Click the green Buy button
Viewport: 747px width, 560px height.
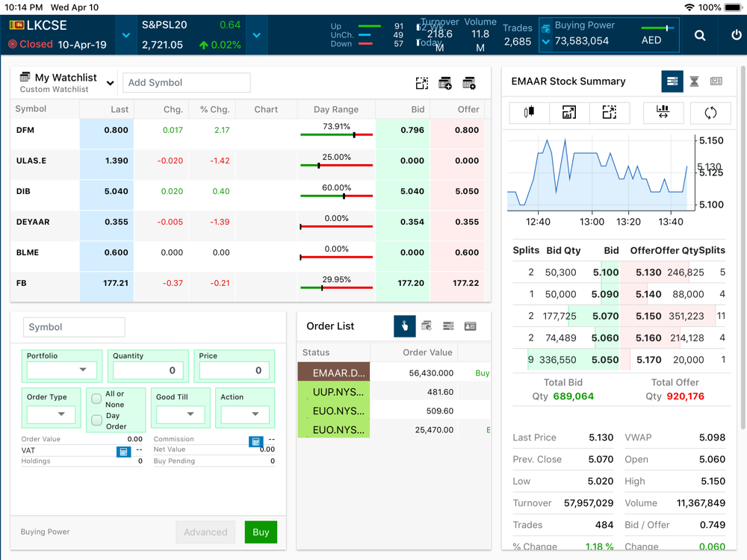click(261, 532)
